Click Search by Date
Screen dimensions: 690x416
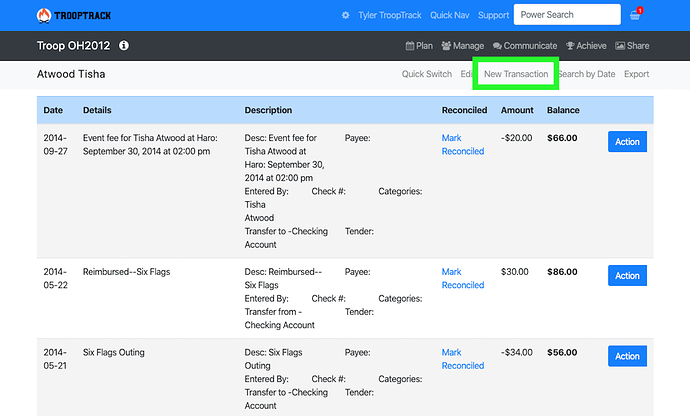pos(587,74)
